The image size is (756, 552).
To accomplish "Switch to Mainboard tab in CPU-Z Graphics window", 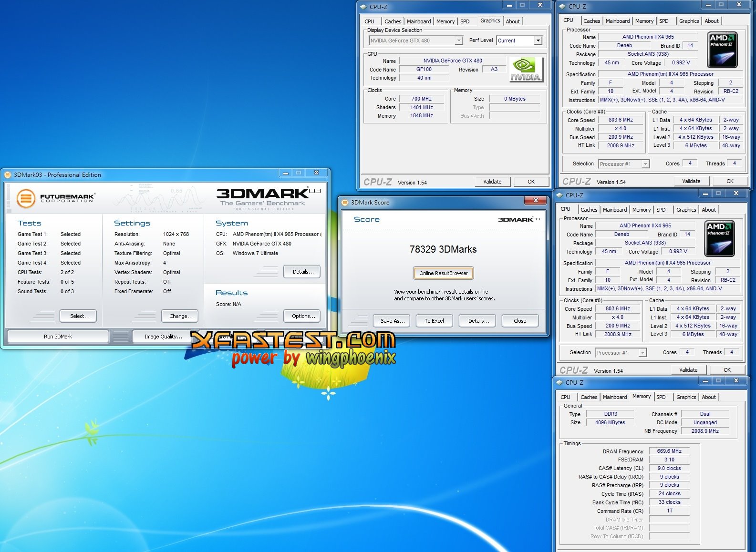I will point(418,21).
